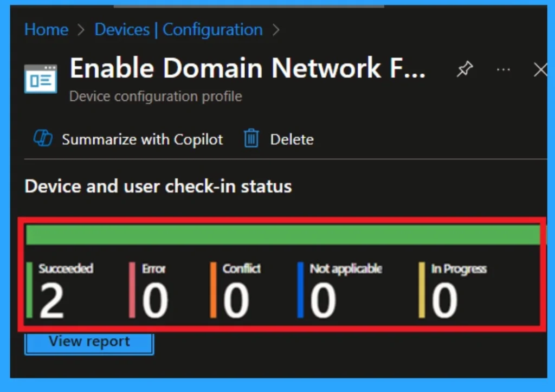Close the profile pane with X
This screenshot has height=392, width=555.
click(x=540, y=69)
